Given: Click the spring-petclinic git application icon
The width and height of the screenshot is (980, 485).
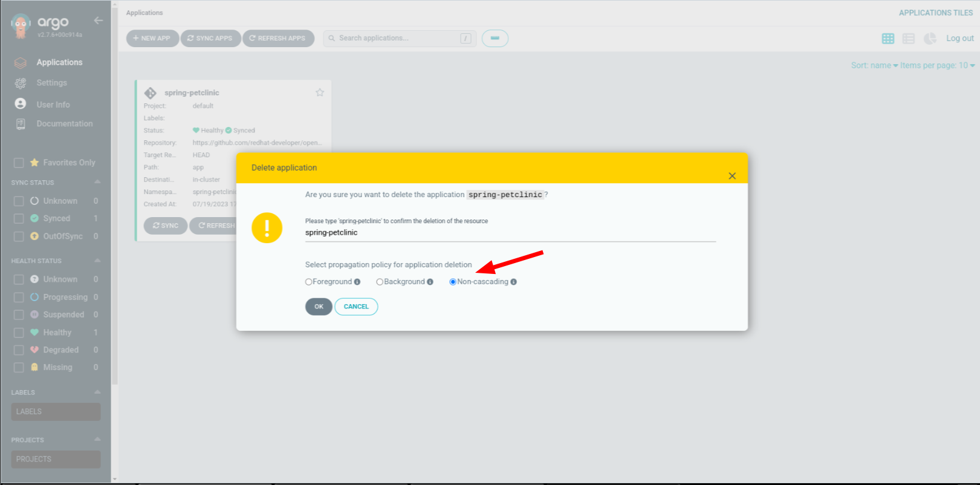Looking at the screenshot, I should (151, 93).
